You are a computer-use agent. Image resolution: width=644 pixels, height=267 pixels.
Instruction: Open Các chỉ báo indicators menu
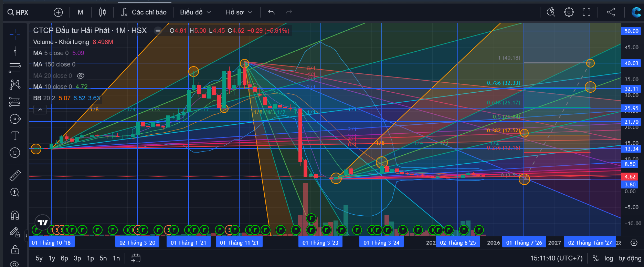click(x=144, y=12)
